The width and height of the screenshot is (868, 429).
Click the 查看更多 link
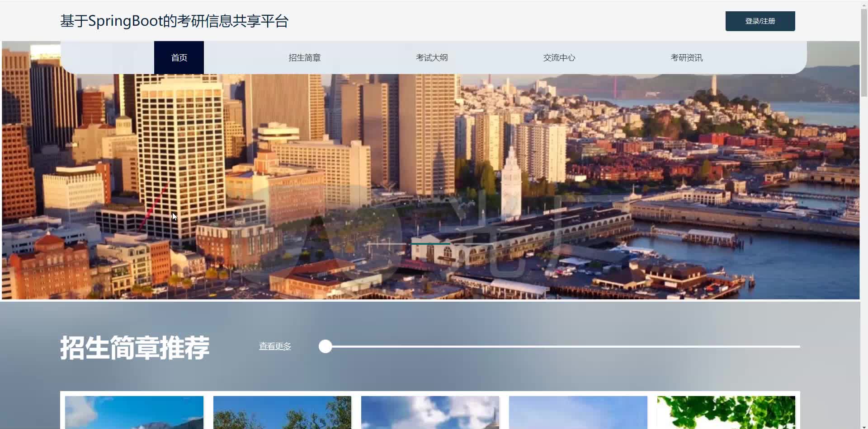[275, 346]
